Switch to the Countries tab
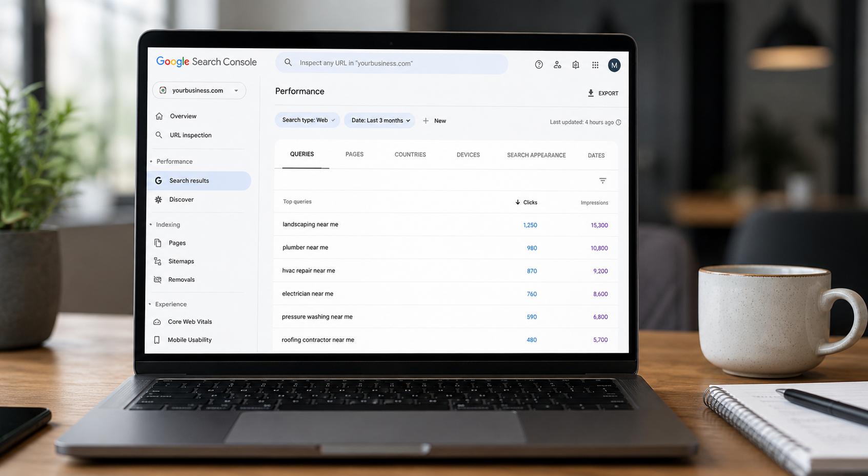The width and height of the screenshot is (868, 476). tap(410, 155)
